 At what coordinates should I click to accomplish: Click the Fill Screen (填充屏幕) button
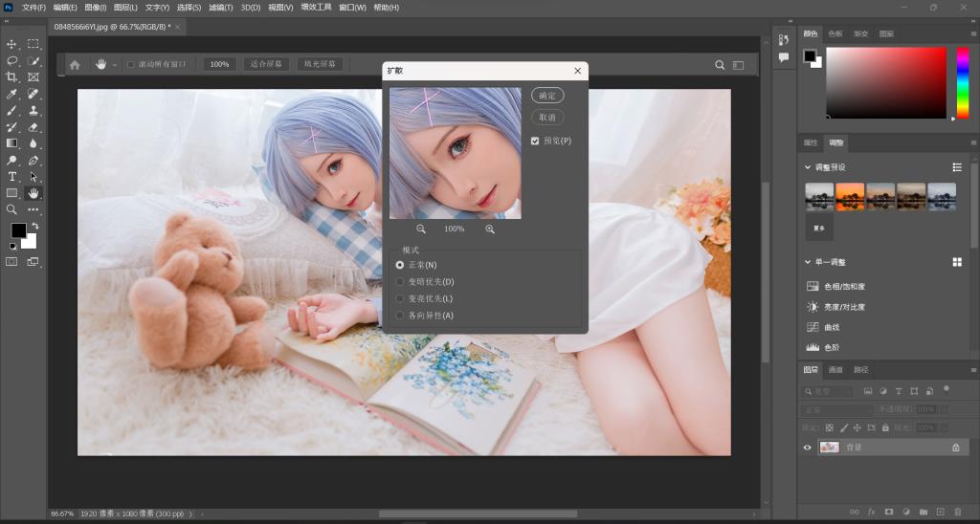(320, 64)
